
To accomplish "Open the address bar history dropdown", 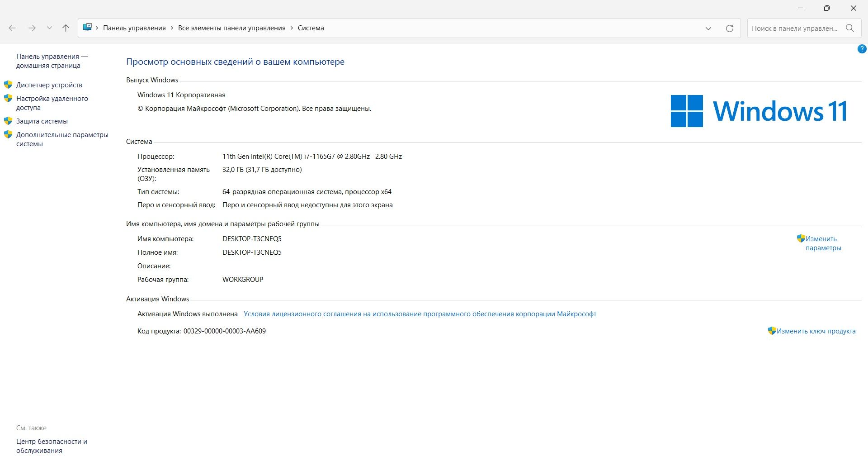I will click(708, 28).
